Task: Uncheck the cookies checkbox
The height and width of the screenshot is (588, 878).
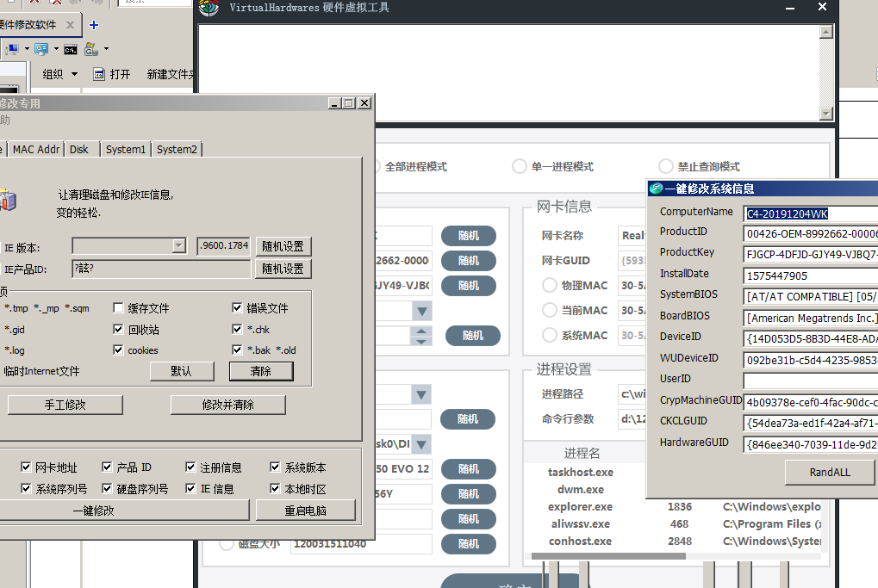Action: [x=119, y=350]
